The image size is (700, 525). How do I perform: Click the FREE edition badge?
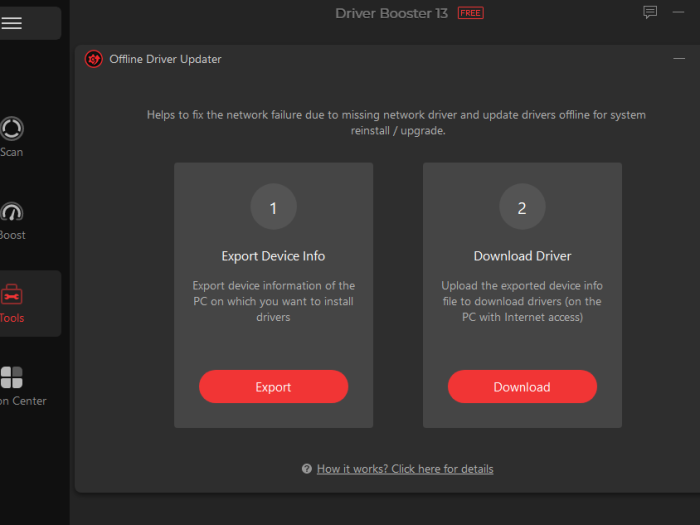(471, 13)
